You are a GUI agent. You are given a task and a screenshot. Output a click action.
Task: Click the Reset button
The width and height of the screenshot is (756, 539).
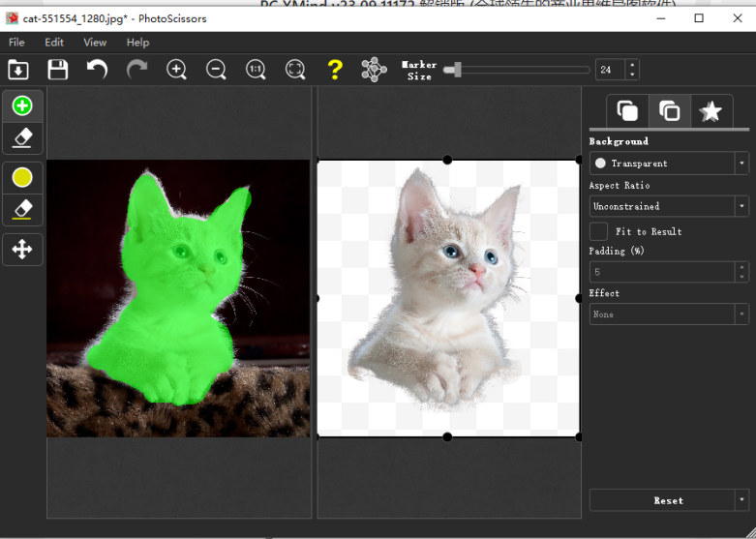[662, 500]
